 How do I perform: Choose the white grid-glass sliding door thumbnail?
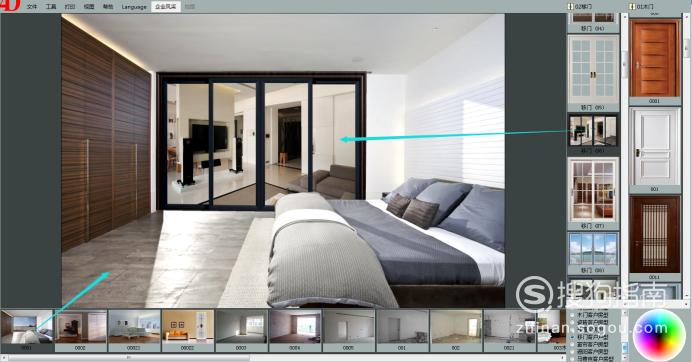(x=593, y=69)
